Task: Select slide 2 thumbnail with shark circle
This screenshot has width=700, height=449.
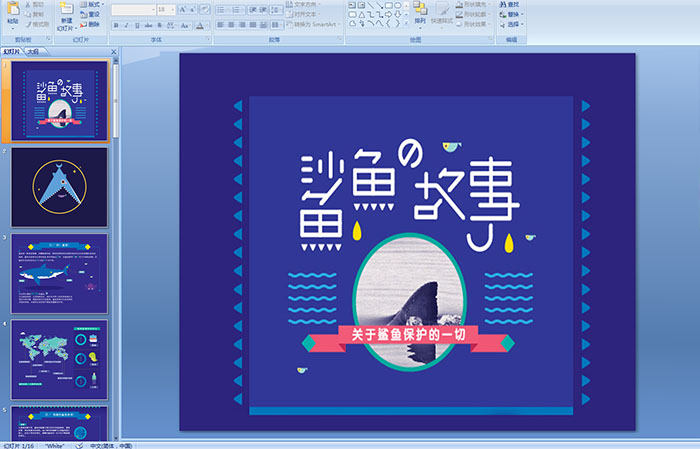Action: point(59,187)
